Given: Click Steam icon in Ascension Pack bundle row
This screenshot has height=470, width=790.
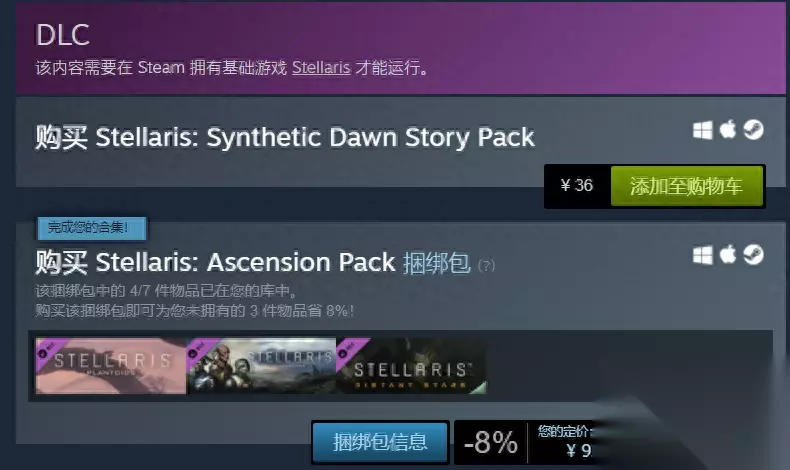Looking at the screenshot, I should point(753,254).
